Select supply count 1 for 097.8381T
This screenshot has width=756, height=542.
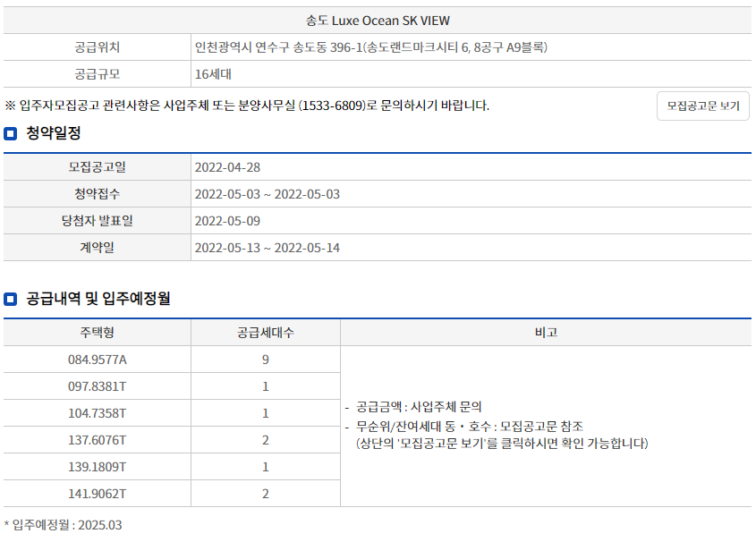266,386
